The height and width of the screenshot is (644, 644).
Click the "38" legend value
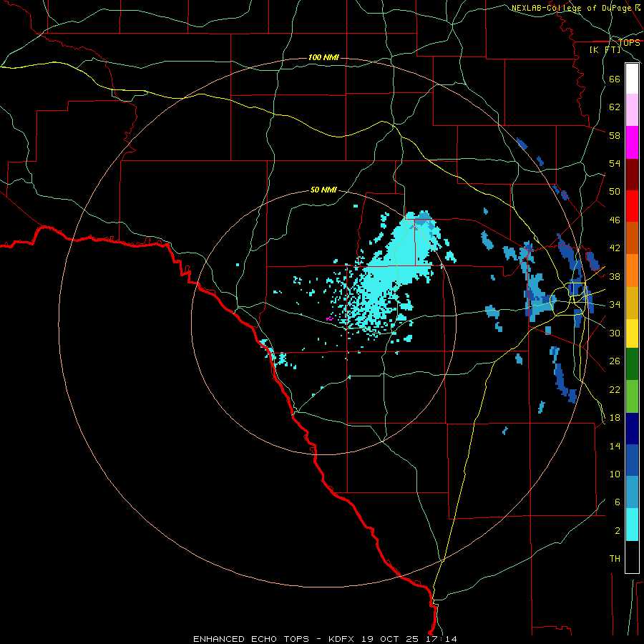pyautogui.click(x=615, y=277)
